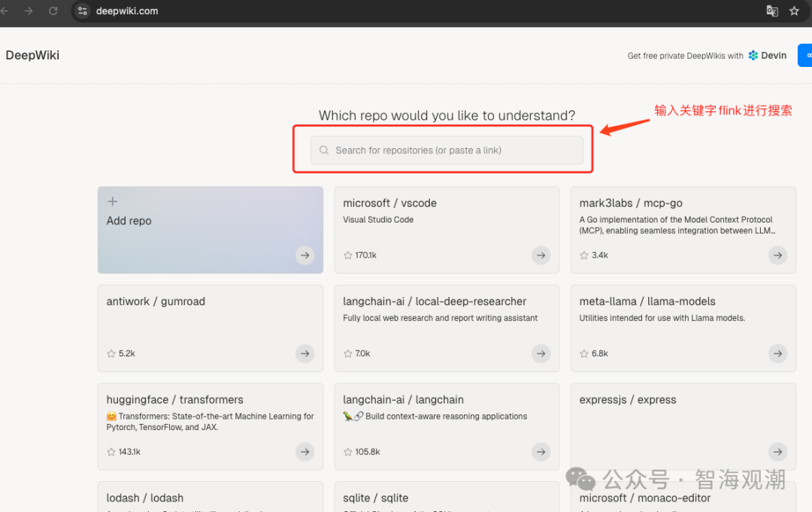
Task: Click the arrow on expressjs / express card
Action: 778,452
